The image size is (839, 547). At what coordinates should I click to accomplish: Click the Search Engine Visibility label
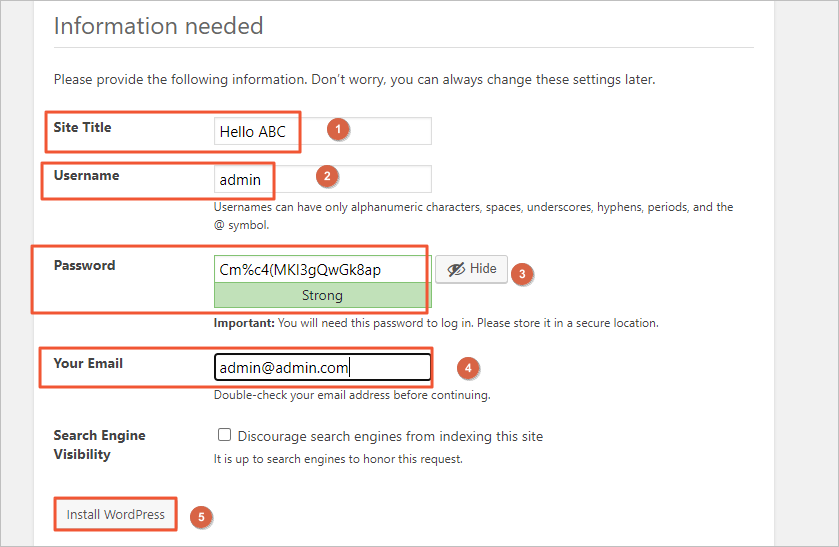pyautogui.click(x=100, y=445)
